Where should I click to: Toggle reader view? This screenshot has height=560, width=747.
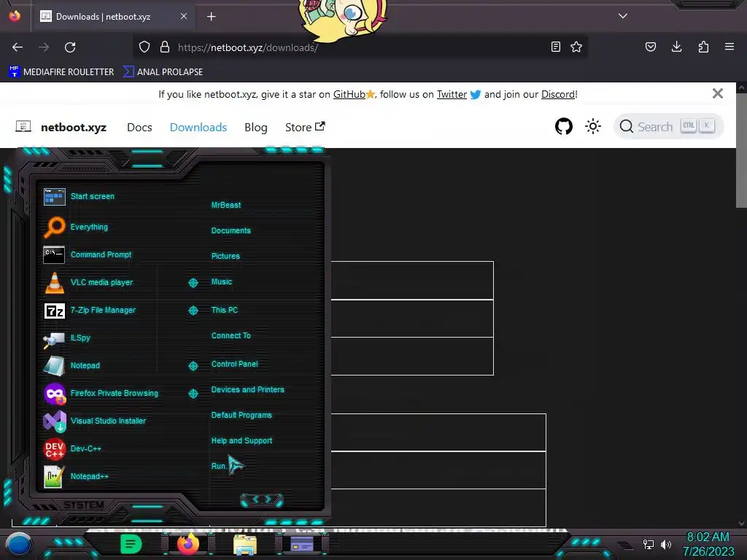pos(555,47)
